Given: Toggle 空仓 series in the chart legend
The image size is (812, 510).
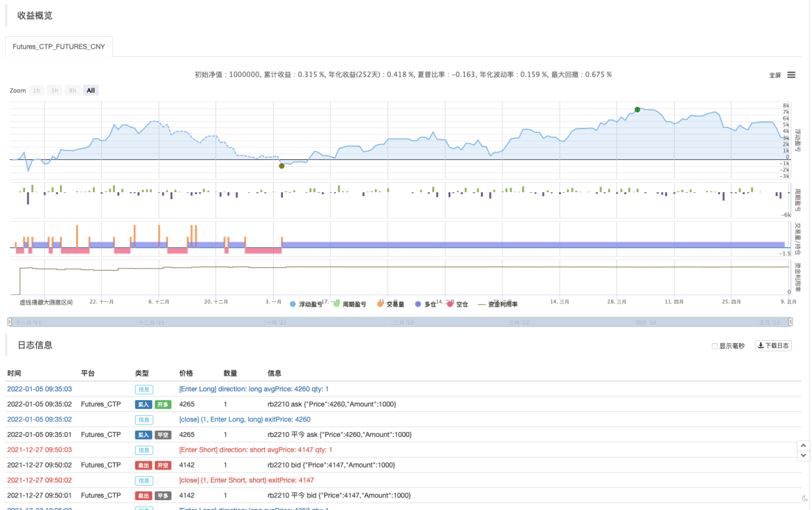Looking at the screenshot, I should click(457, 304).
